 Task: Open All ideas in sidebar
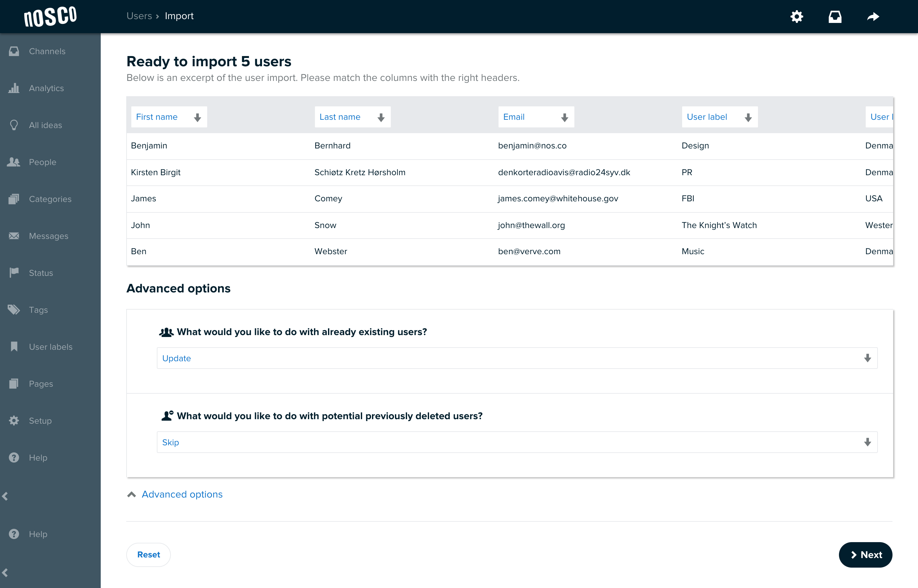click(x=46, y=125)
